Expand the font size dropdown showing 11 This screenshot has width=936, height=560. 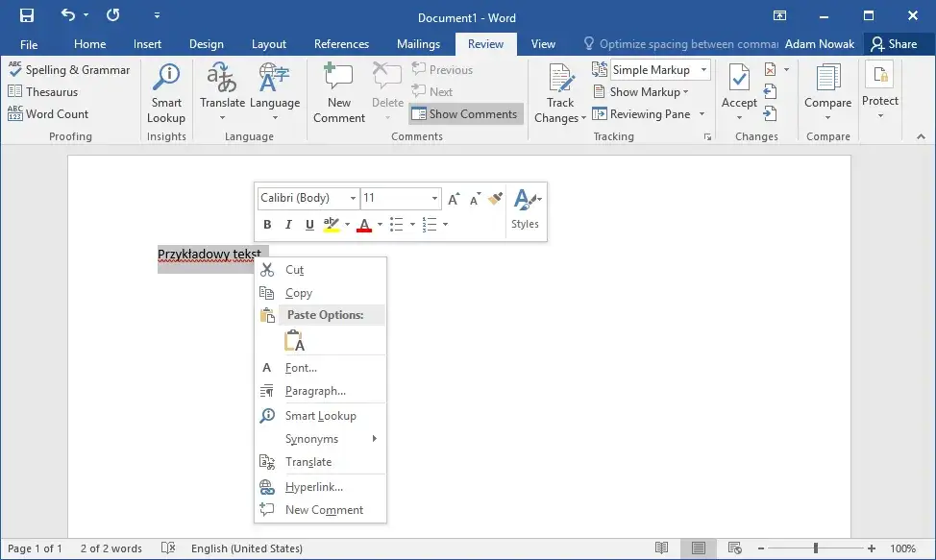click(434, 198)
